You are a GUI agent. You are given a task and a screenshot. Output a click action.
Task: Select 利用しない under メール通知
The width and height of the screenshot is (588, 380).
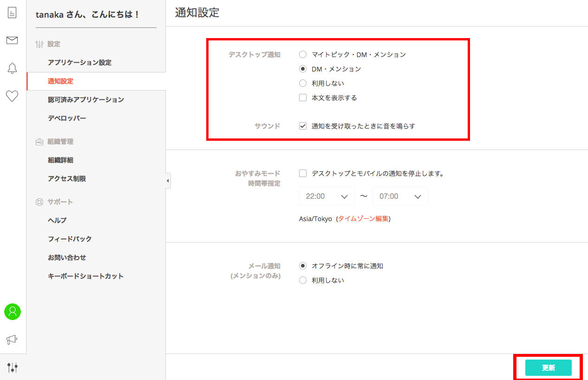[x=303, y=280]
